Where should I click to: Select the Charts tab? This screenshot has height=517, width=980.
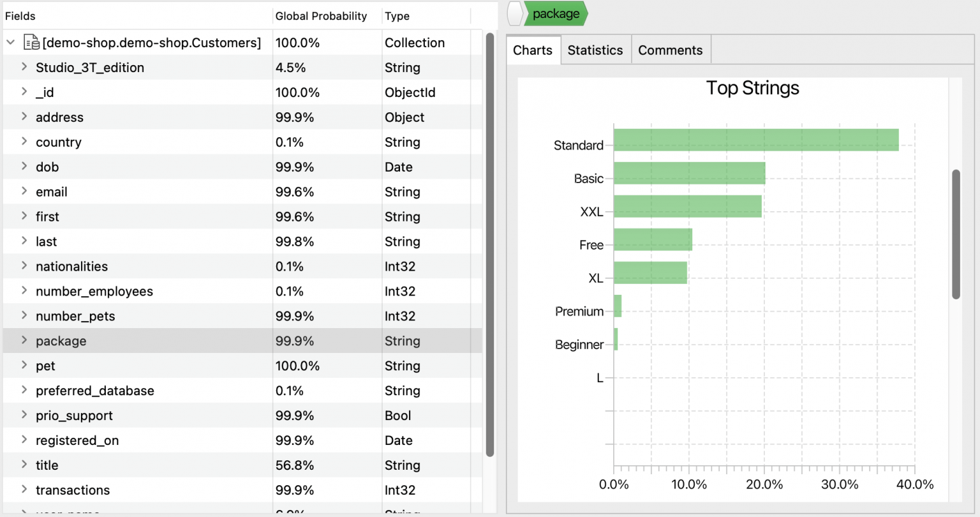[532, 50]
